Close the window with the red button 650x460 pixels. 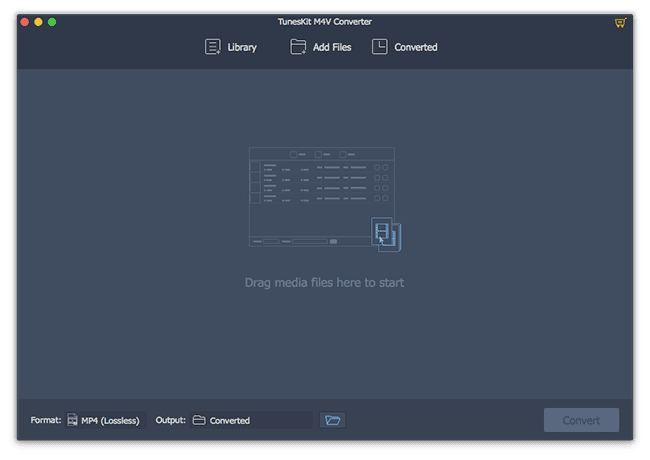tap(24, 22)
